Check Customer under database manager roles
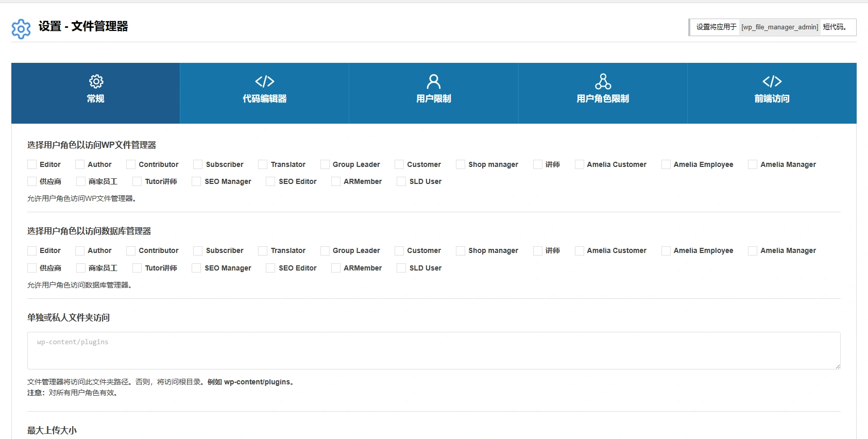This screenshot has height=439, width=868. pos(399,251)
